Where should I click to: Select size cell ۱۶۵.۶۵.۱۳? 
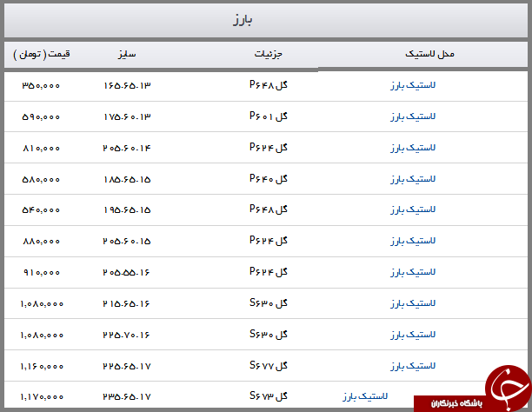[x=127, y=85]
